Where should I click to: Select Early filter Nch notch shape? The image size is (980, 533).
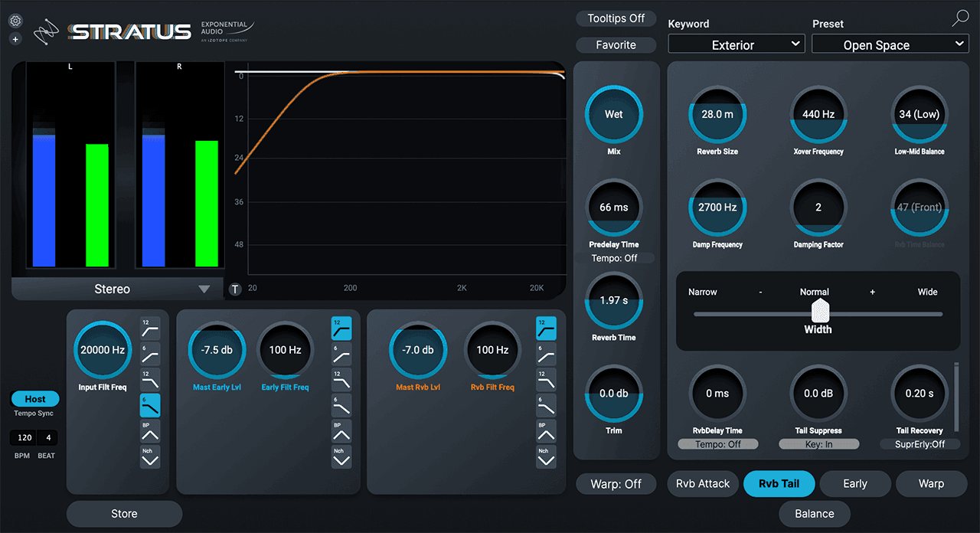[341, 456]
